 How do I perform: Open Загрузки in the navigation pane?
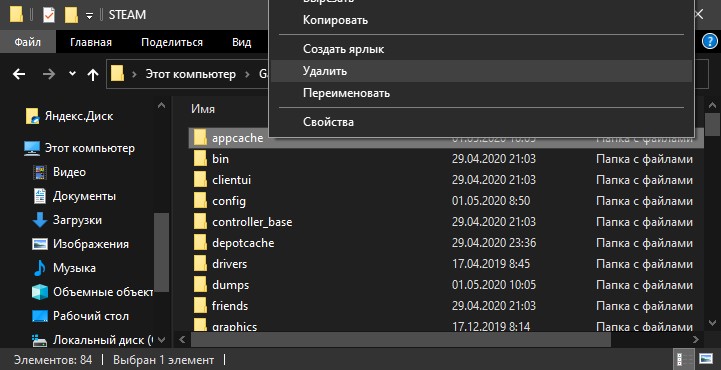coord(77,220)
